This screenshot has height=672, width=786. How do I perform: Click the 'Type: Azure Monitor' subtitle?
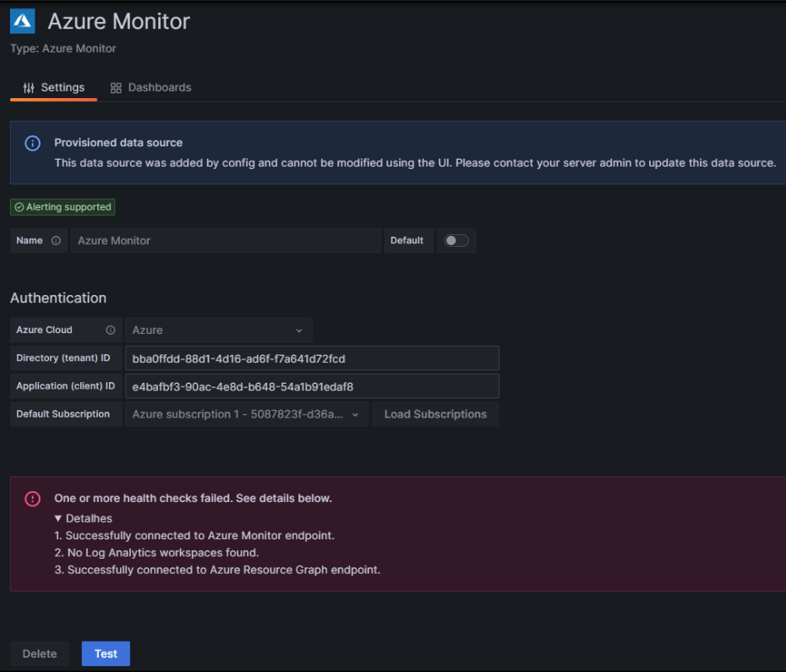click(x=63, y=49)
